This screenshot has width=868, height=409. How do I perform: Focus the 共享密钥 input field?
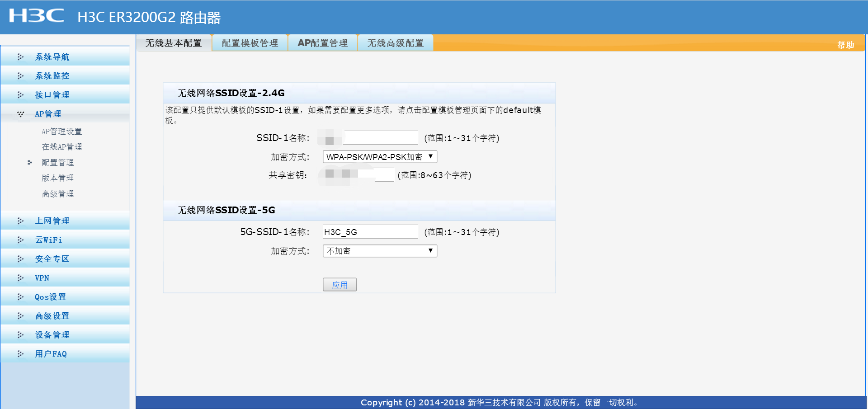tap(358, 175)
